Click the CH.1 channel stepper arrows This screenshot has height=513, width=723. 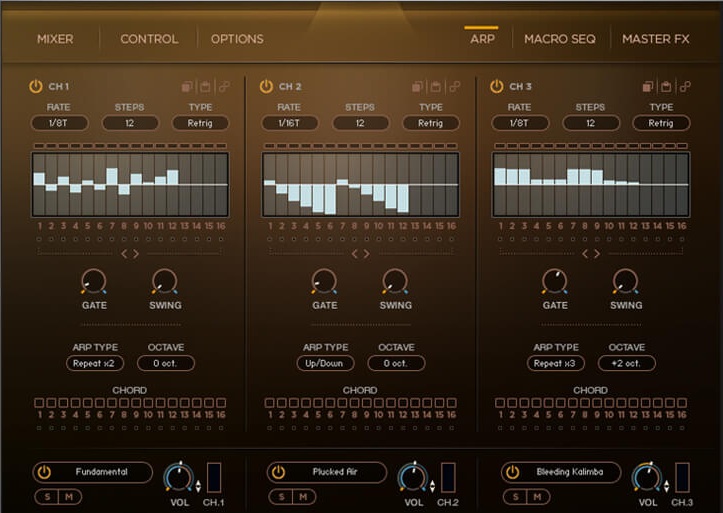(198, 486)
